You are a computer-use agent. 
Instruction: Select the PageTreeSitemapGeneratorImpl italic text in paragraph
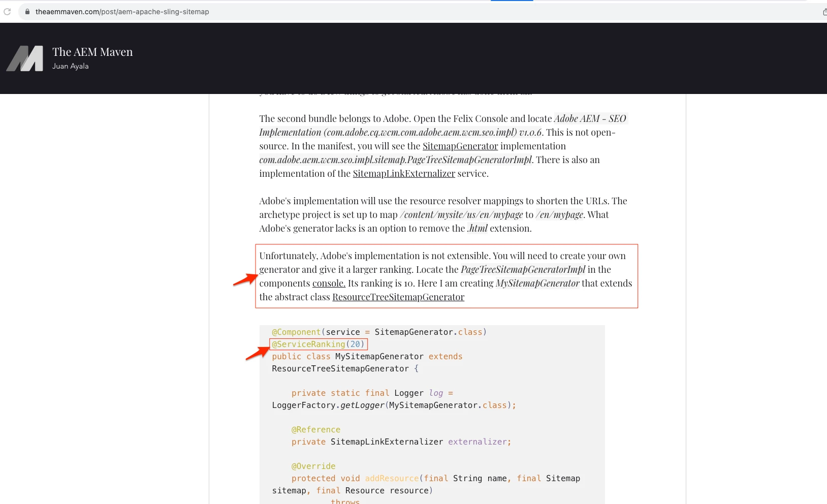pos(523,270)
